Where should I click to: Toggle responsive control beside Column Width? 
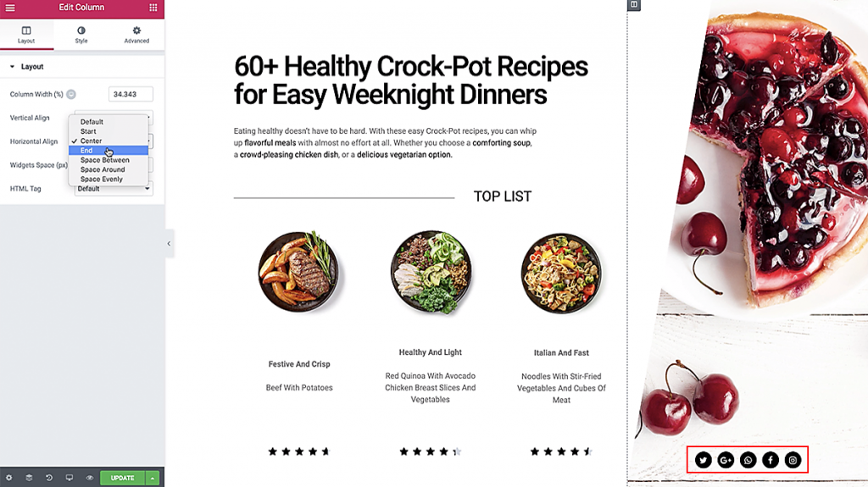click(x=71, y=95)
